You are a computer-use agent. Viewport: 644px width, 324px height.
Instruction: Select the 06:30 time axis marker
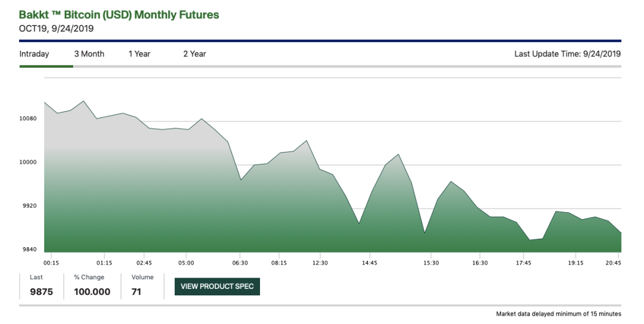240,263
